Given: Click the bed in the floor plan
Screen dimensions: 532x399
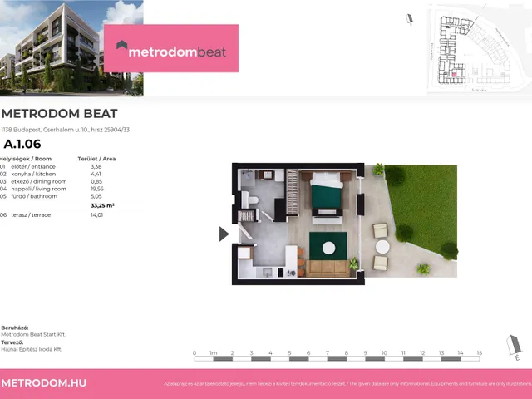Looking at the screenshot, I should tap(327, 190).
